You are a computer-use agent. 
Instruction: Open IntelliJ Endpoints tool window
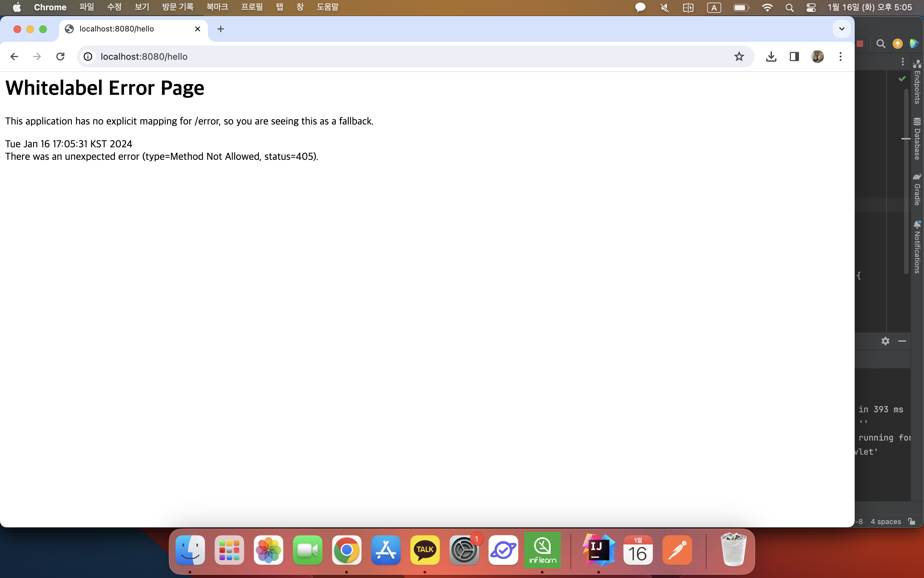(x=917, y=82)
